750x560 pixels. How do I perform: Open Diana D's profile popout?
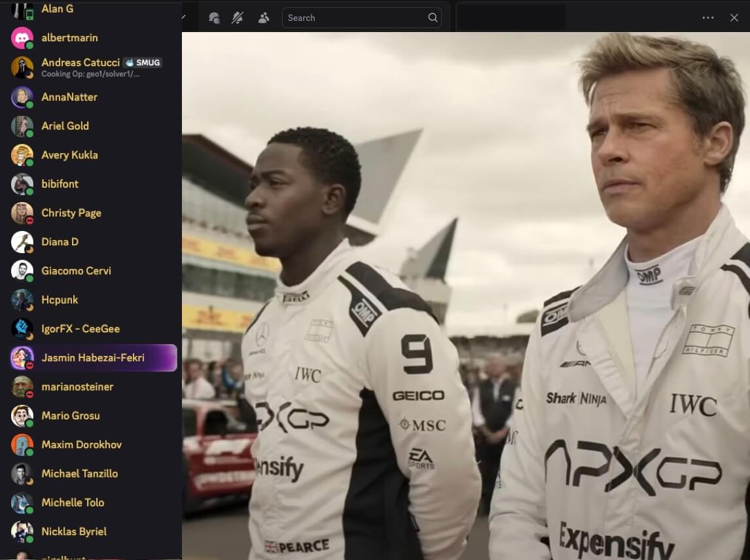60,241
